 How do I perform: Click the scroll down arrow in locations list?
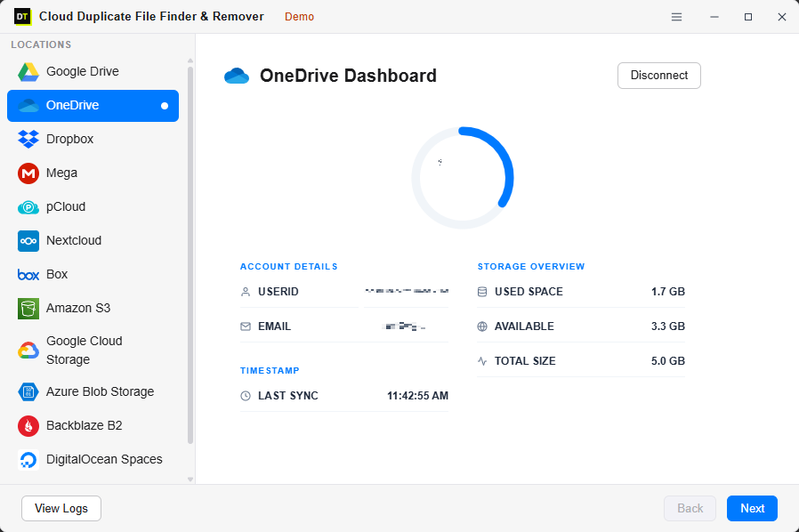190,480
